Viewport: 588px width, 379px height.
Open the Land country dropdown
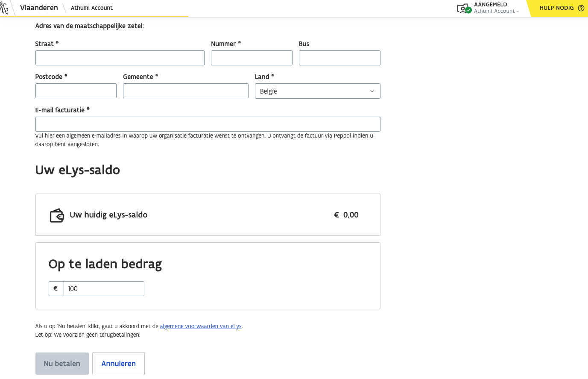pos(317,91)
